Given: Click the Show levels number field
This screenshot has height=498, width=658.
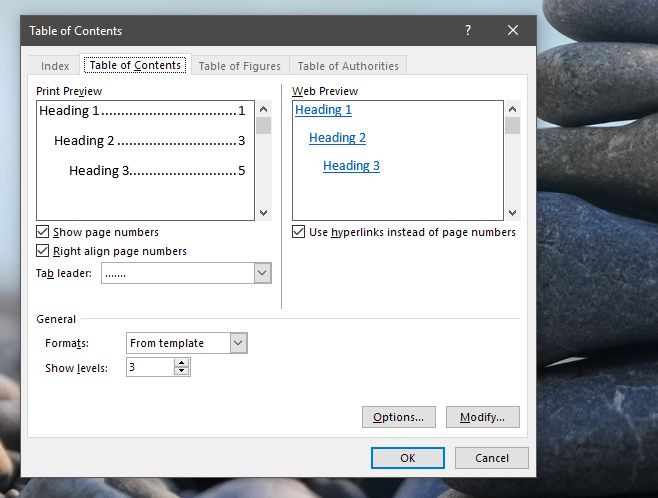Looking at the screenshot, I should coord(150,367).
